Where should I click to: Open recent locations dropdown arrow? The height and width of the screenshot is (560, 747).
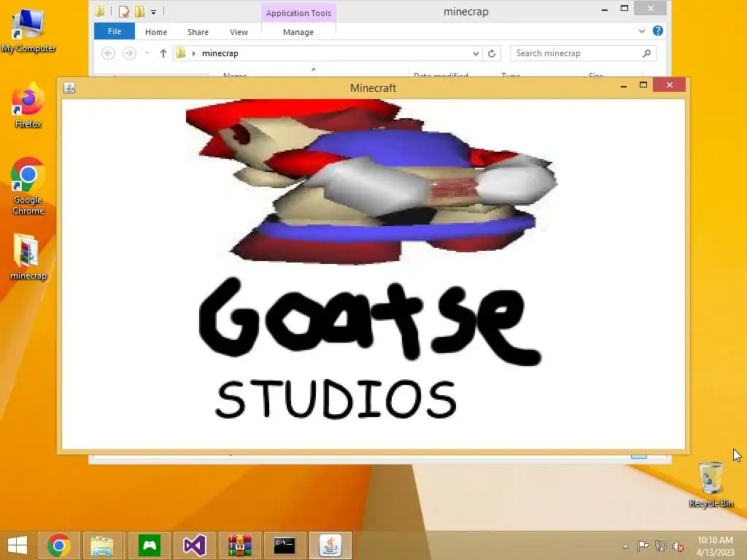click(147, 53)
